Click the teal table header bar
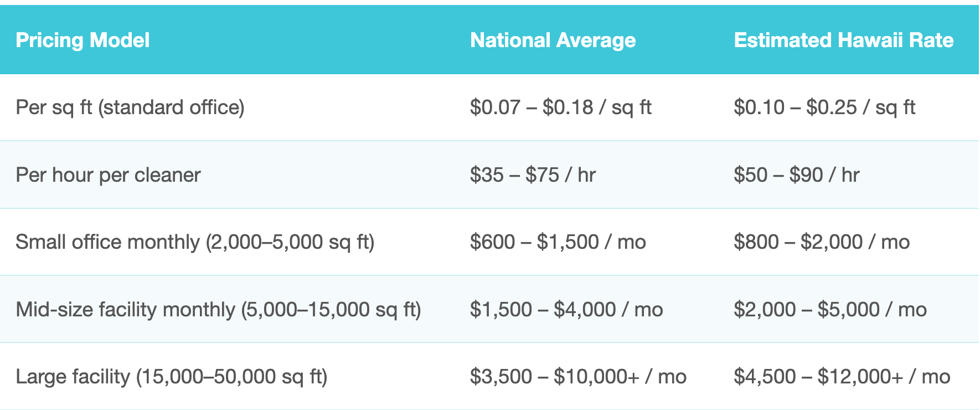This screenshot has height=410, width=980. (489, 40)
